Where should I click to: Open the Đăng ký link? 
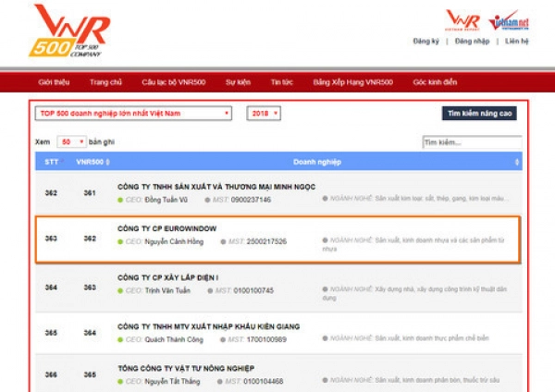tap(425, 42)
